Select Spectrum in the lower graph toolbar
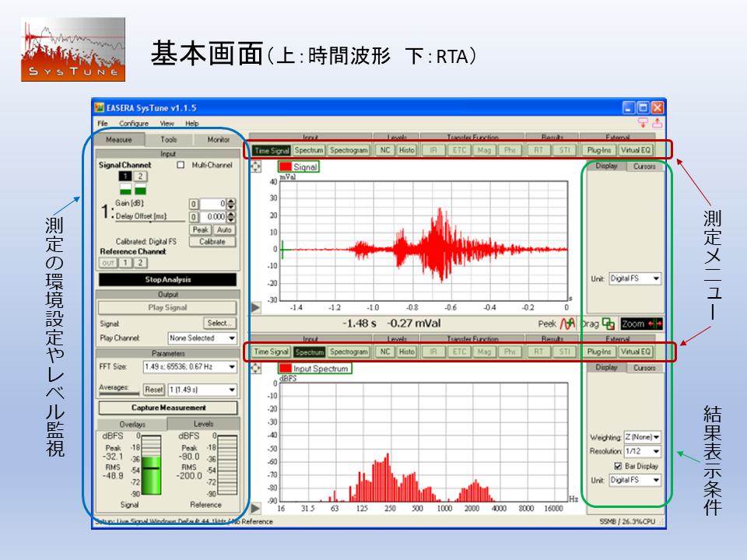The height and width of the screenshot is (560, 747). coord(309,352)
